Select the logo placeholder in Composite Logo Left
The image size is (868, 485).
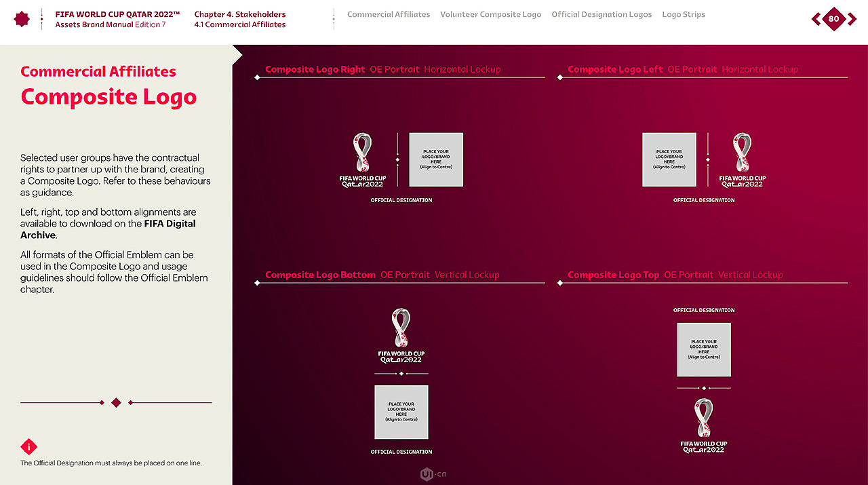[x=669, y=159]
